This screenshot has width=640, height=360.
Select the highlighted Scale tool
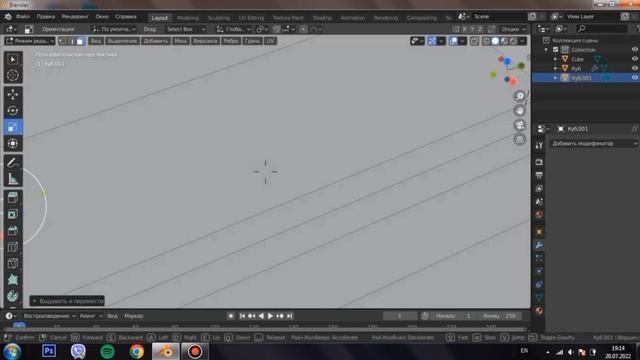coord(13,127)
